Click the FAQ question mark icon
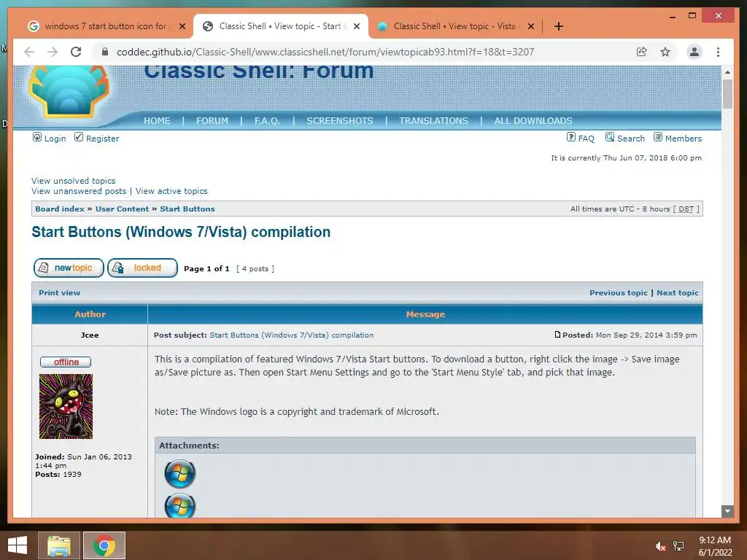 click(x=570, y=137)
